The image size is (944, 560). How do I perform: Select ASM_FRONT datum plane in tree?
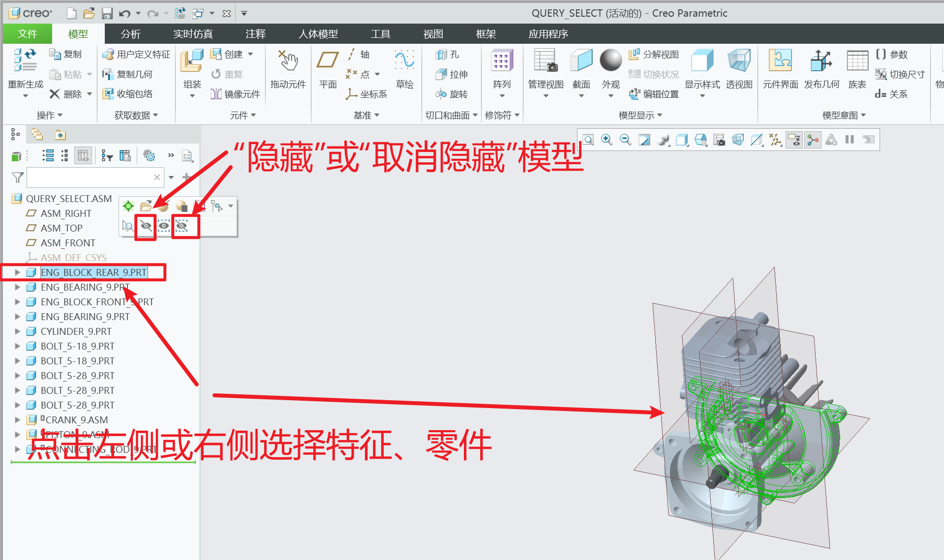point(68,243)
